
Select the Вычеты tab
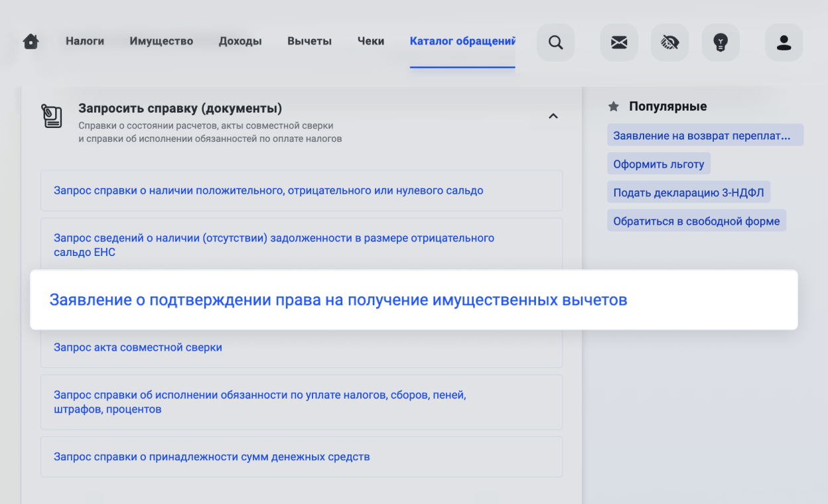tap(309, 41)
